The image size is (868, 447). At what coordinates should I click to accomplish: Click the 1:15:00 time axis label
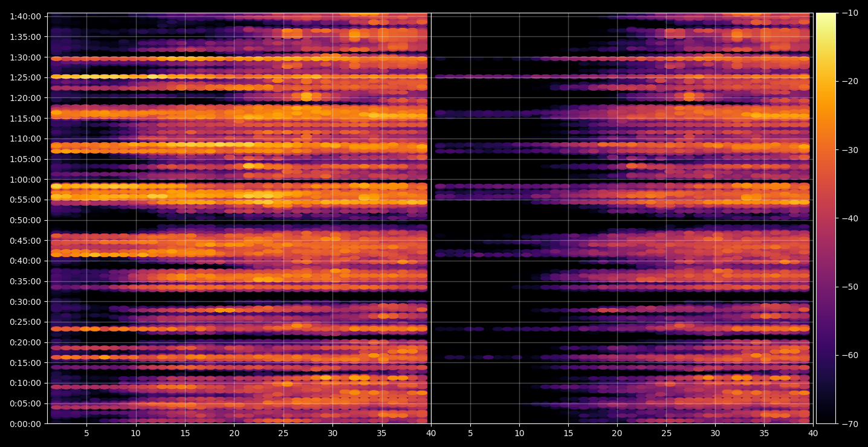pos(25,119)
